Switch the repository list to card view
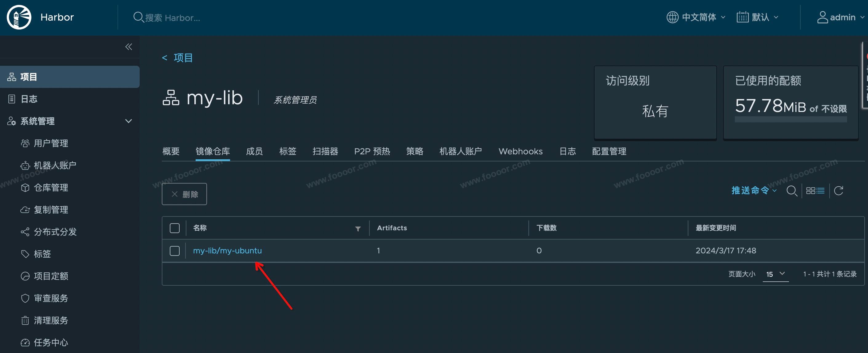This screenshot has width=868, height=353. 810,191
